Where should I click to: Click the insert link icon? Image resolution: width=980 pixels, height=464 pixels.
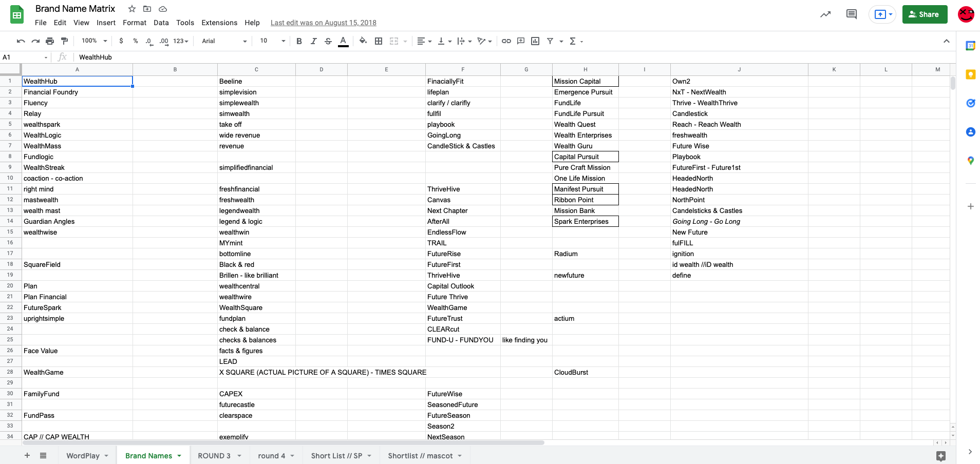pyautogui.click(x=507, y=41)
